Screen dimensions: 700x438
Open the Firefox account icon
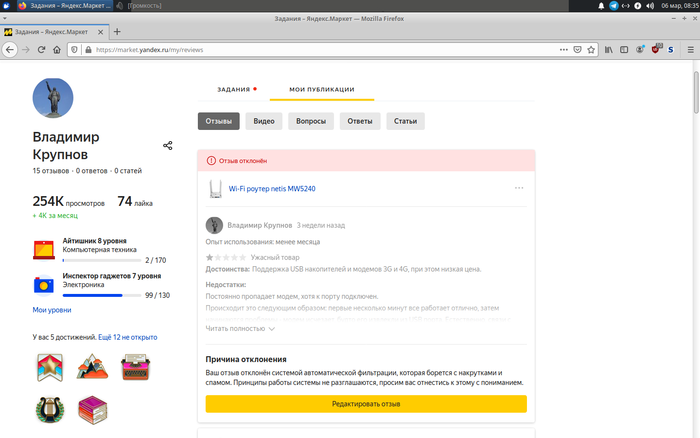(x=640, y=50)
